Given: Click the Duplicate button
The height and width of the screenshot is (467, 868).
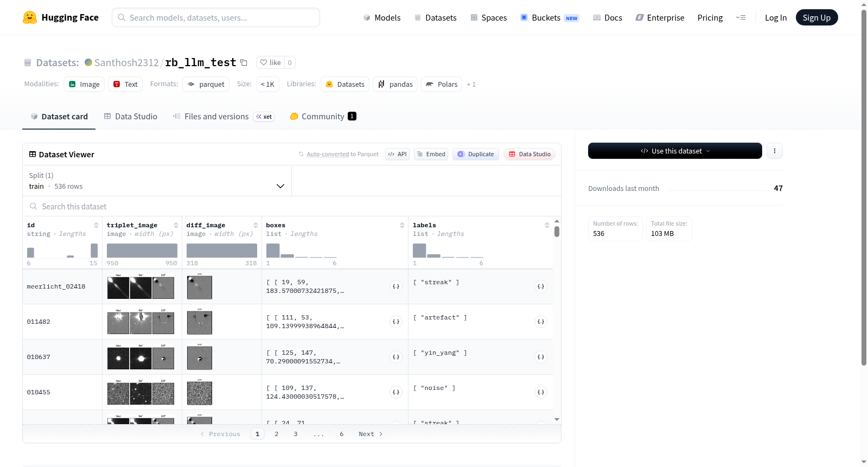Looking at the screenshot, I should pos(476,154).
